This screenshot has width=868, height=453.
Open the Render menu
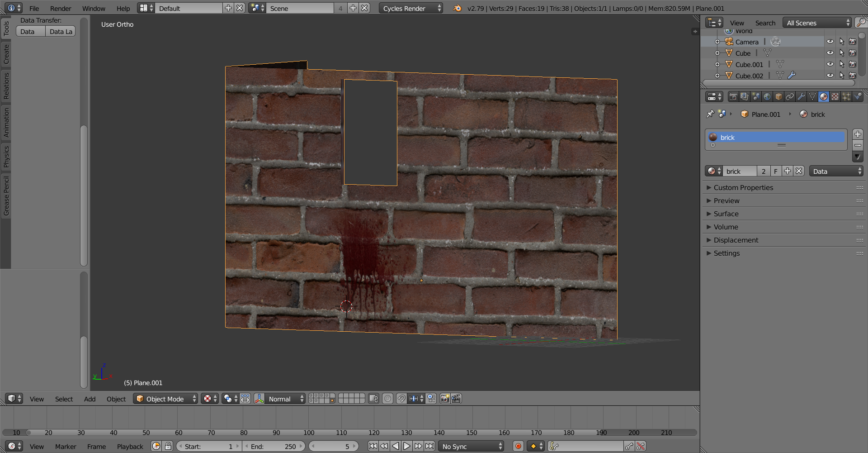coord(60,8)
